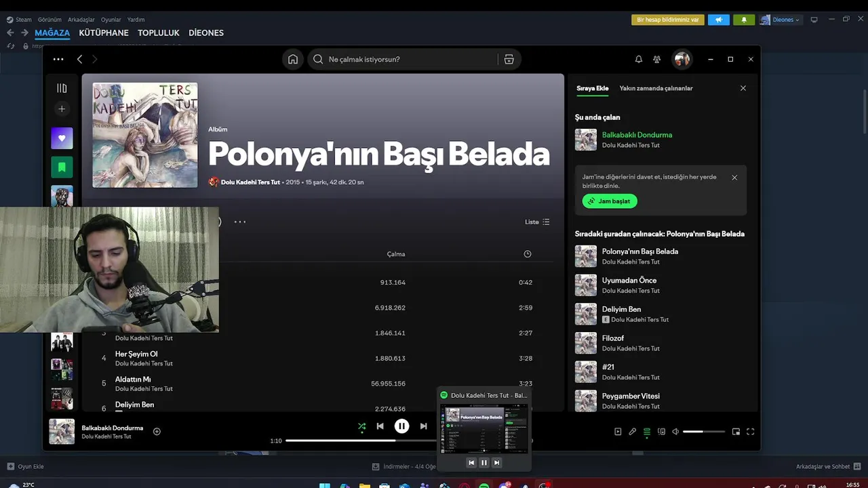Open Steam TOPLULUK tab
Image resolution: width=868 pixels, height=488 pixels.
click(159, 33)
